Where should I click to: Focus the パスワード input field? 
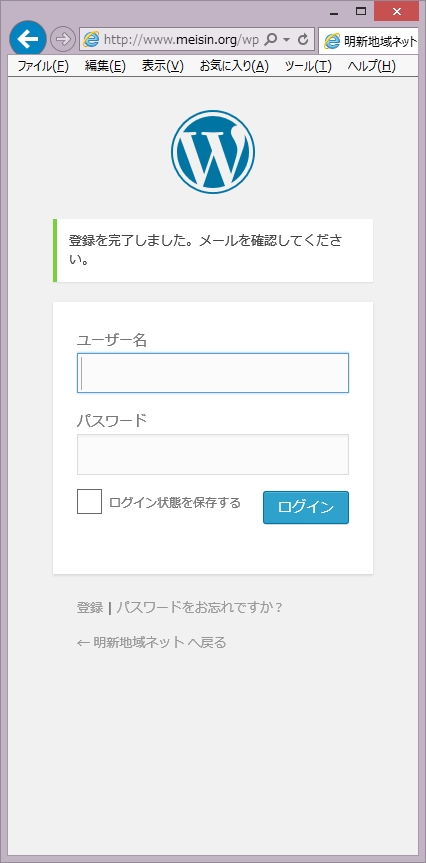pos(213,455)
